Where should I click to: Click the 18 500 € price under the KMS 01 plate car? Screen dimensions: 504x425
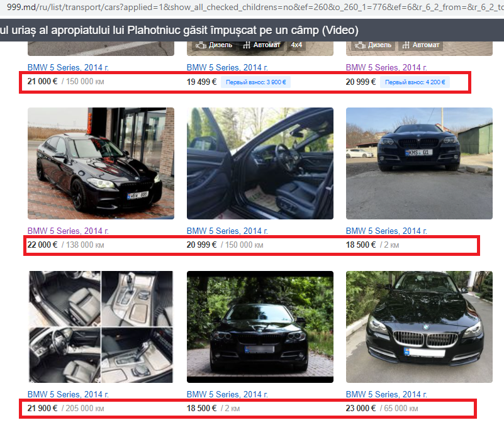pyautogui.click(x=361, y=245)
